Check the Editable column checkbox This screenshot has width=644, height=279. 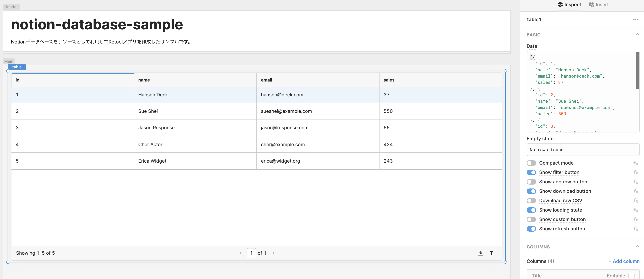coord(631,276)
